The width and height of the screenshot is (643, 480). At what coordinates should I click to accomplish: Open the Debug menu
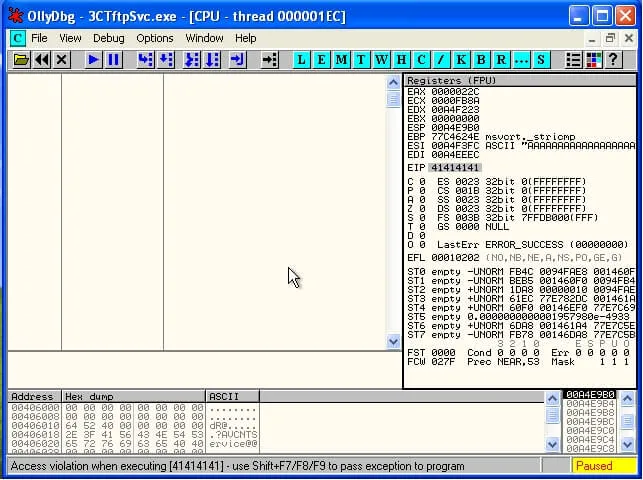point(109,38)
